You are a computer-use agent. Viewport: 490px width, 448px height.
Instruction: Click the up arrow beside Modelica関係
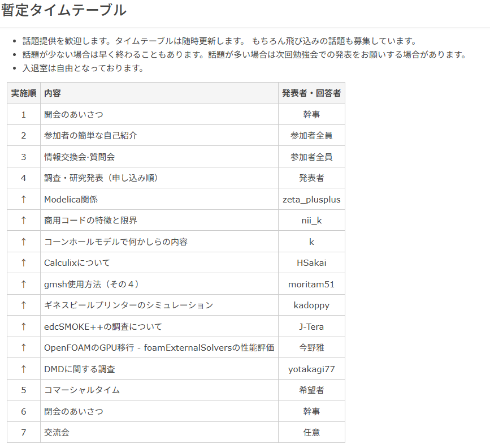click(x=24, y=199)
